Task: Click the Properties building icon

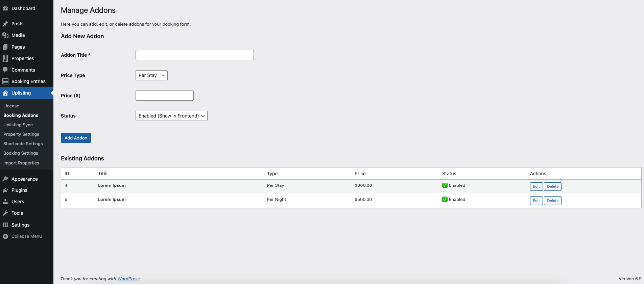Action: (5, 58)
